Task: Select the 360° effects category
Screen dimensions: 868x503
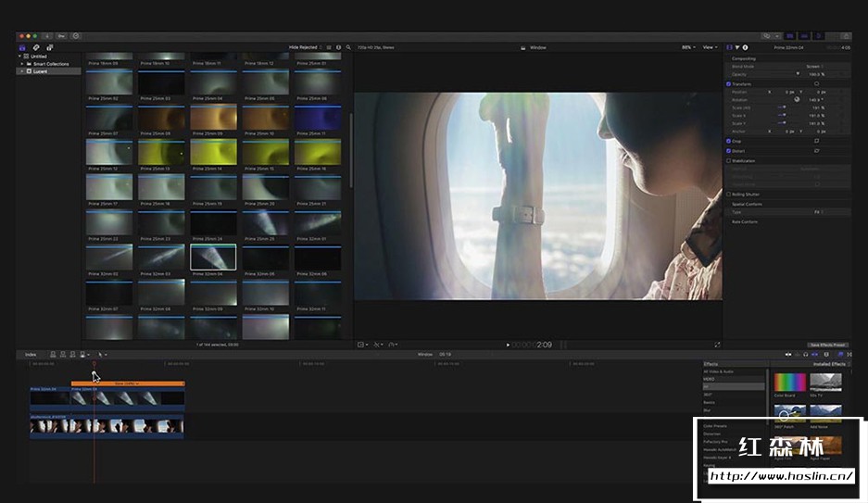Action: pyautogui.click(x=708, y=395)
